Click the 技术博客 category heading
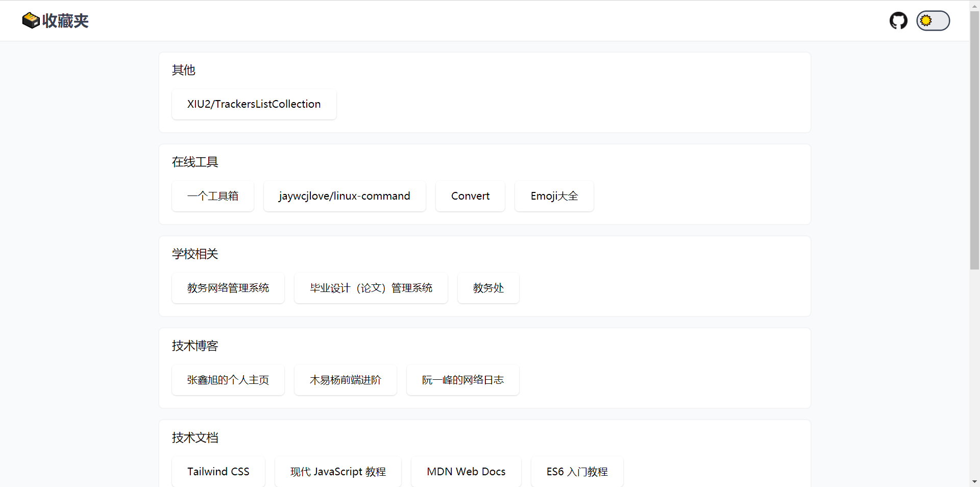Image resolution: width=980 pixels, height=487 pixels. click(195, 346)
